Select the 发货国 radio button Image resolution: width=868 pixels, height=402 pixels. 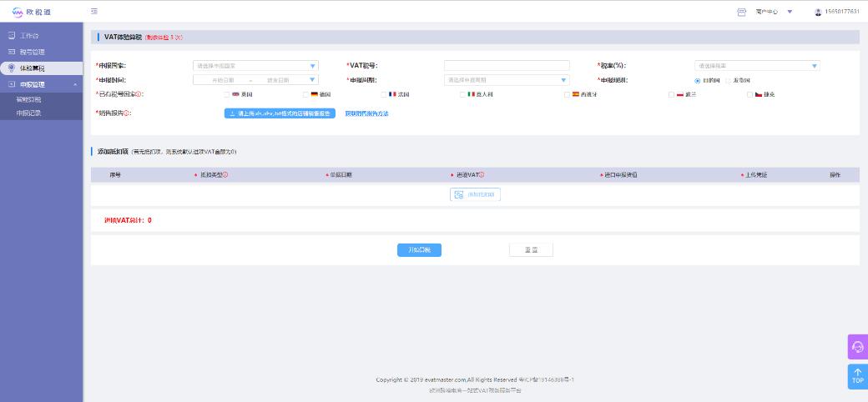coord(728,81)
